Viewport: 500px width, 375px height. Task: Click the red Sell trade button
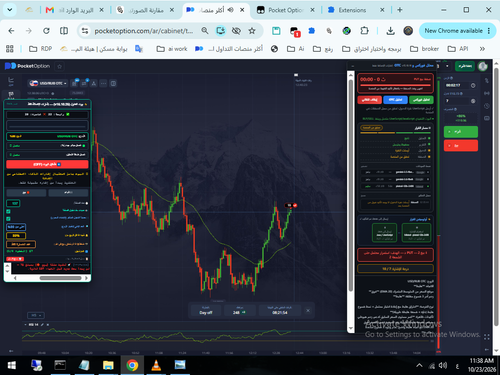(x=461, y=146)
